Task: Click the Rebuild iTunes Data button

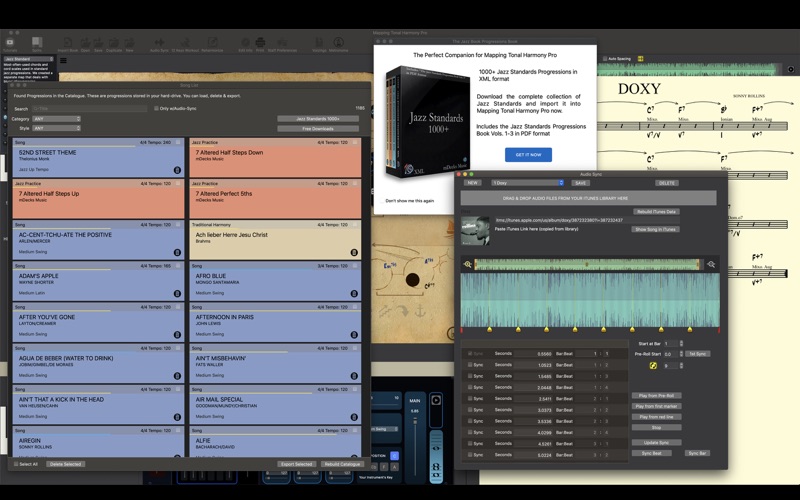Action: click(656, 211)
